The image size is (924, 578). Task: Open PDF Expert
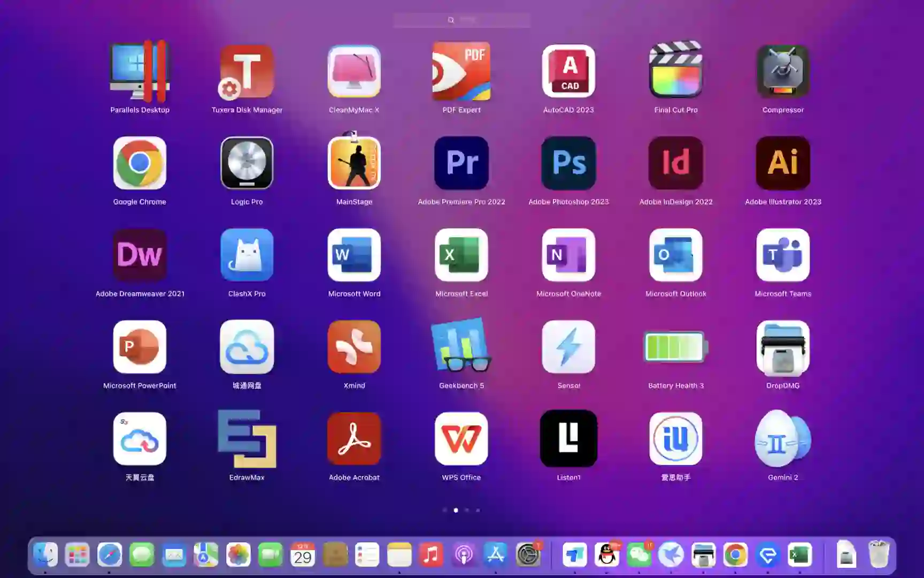(x=461, y=71)
